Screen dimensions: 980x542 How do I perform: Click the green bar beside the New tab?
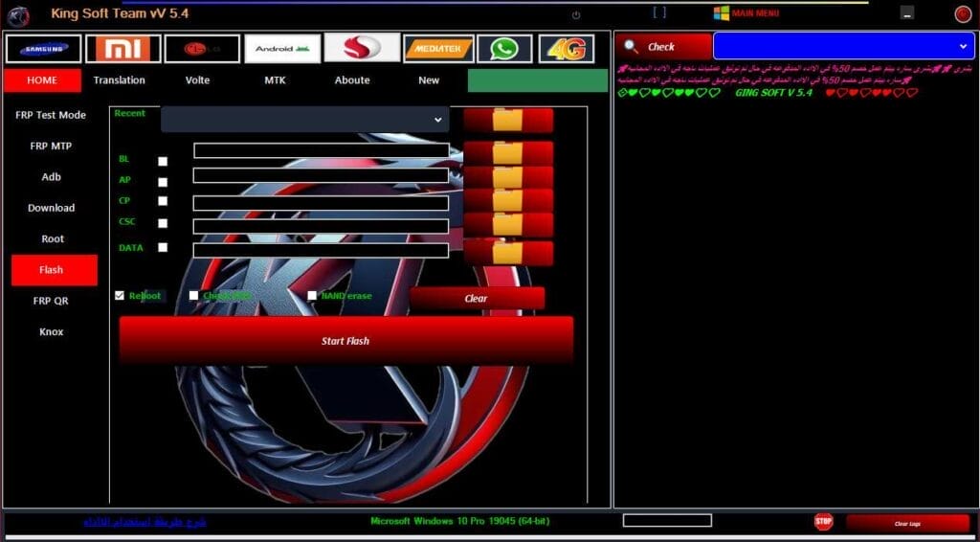click(x=538, y=80)
